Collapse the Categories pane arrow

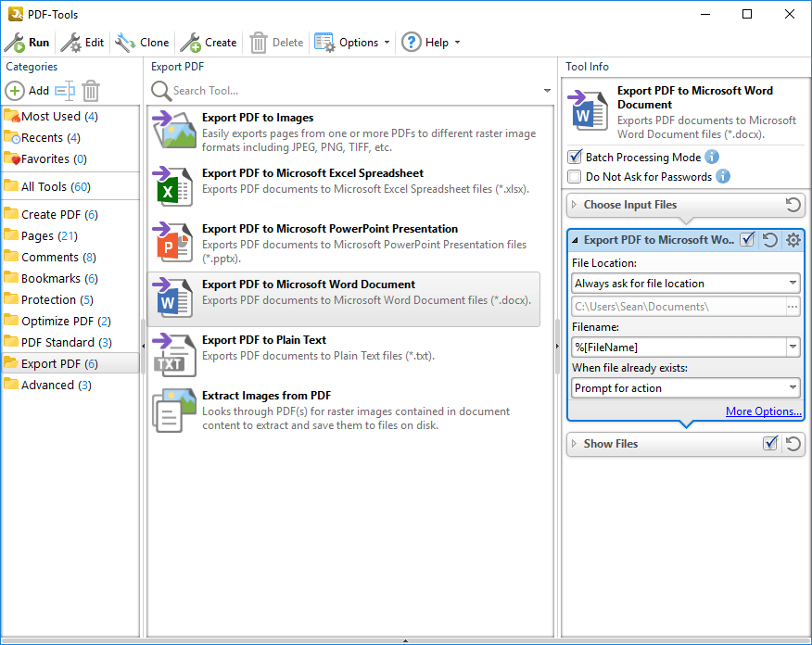pos(143,346)
